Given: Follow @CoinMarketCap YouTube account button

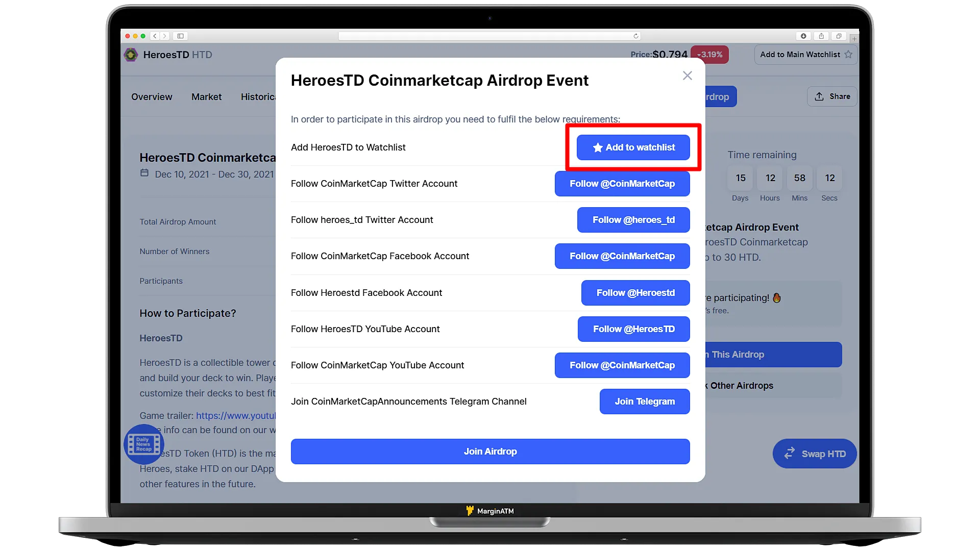Looking at the screenshot, I should tap(622, 365).
